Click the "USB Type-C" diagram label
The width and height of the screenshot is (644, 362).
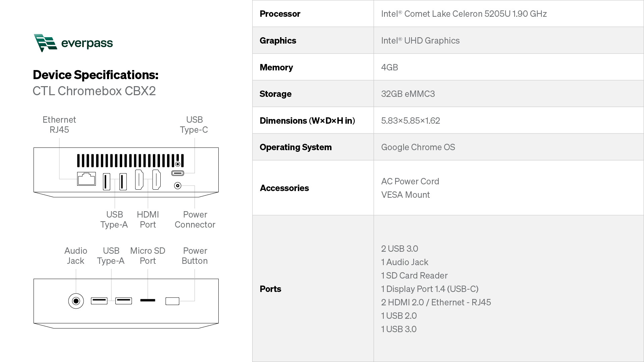click(194, 125)
